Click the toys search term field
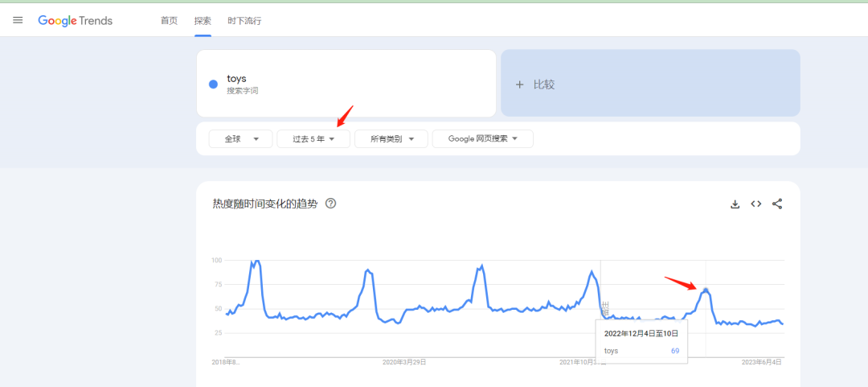868x387 pixels. [346, 84]
